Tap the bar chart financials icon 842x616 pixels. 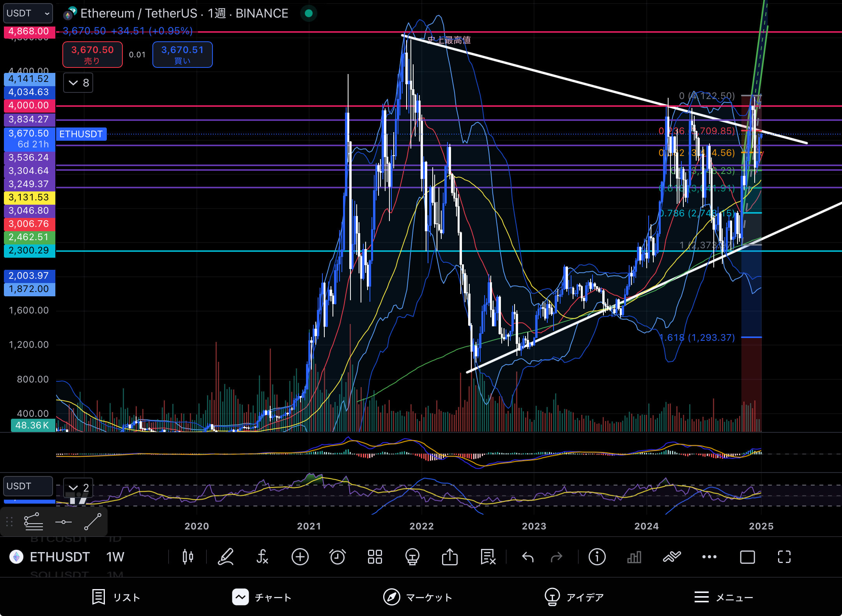point(634,557)
